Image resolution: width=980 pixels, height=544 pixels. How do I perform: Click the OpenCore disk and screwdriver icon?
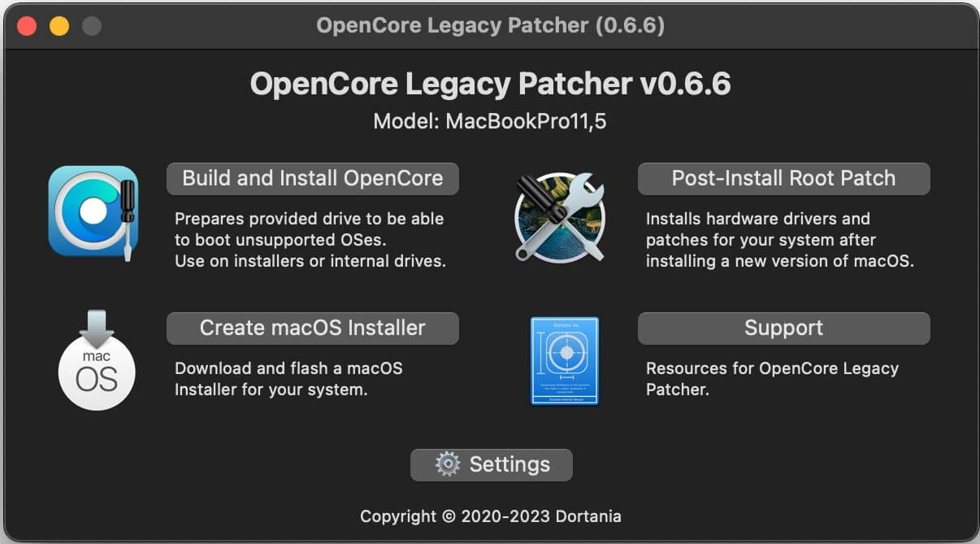click(x=93, y=211)
